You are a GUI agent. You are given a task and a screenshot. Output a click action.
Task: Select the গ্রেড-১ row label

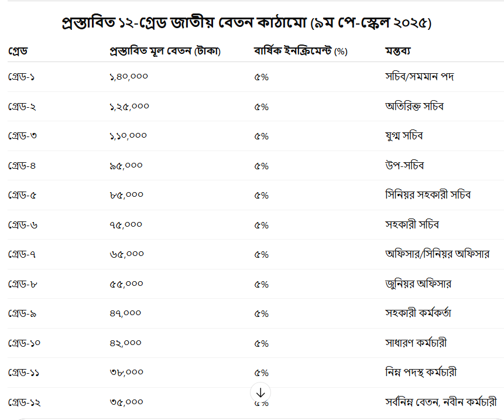tap(21, 77)
